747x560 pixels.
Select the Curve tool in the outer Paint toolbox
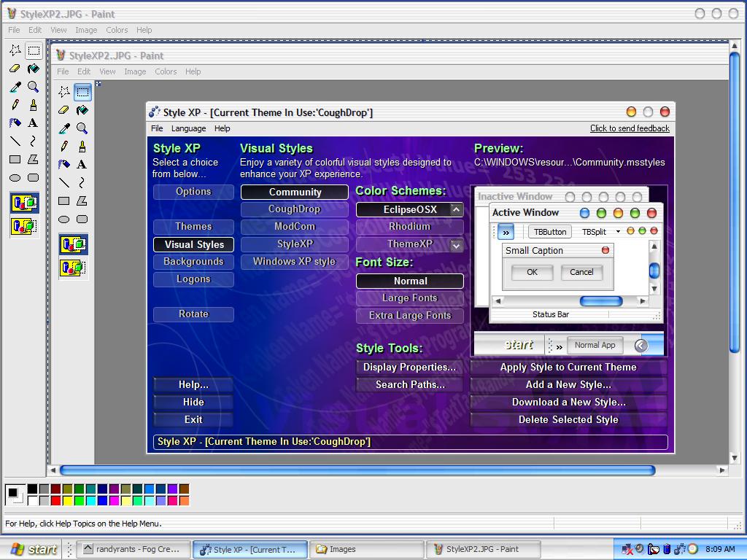tap(34, 141)
